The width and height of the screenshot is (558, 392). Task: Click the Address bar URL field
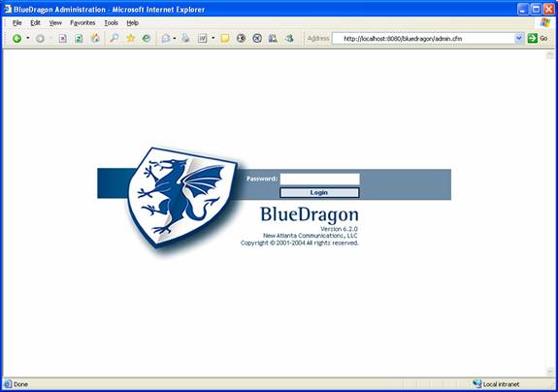pyautogui.click(x=423, y=39)
